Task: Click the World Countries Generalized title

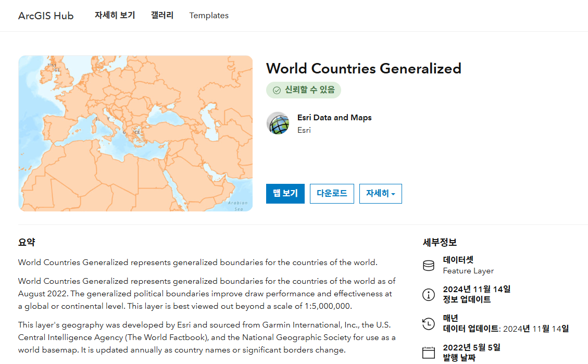Action: click(x=364, y=69)
